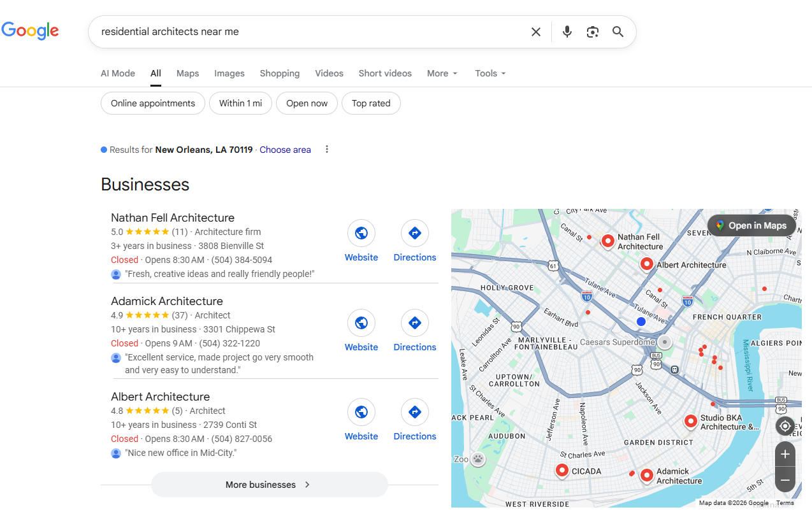Zoom in on the map
The image size is (812, 519).
coord(785,454)
